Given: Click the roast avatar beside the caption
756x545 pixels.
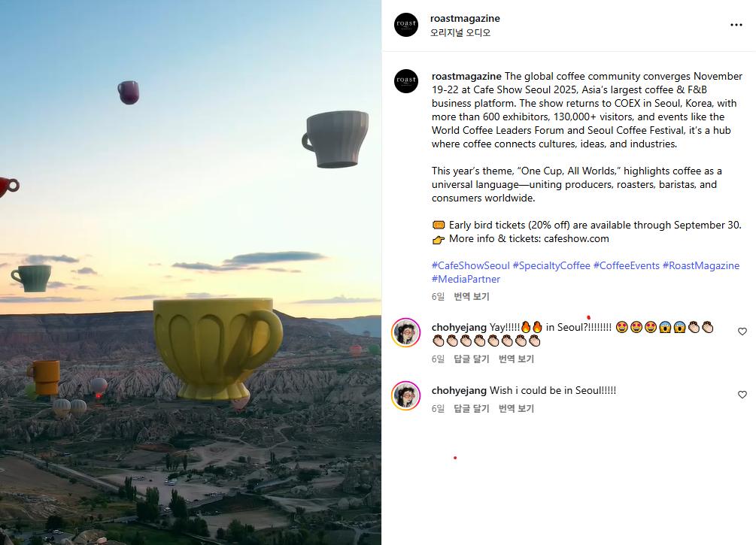Looking at the screenshot, I should (x=406, y=81).
